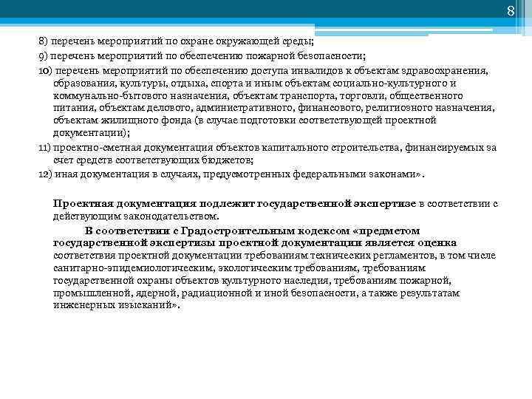The image size is (532, 399).
Task: Click bold 'В соответствии с Градостроительным кодексом'
Action: (x=217, y=231)
